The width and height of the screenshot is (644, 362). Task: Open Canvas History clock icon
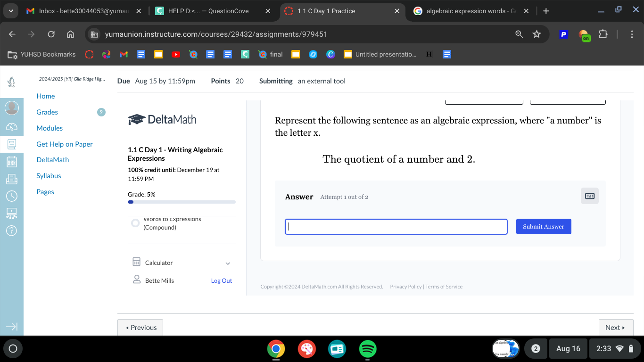coord(12,196)
